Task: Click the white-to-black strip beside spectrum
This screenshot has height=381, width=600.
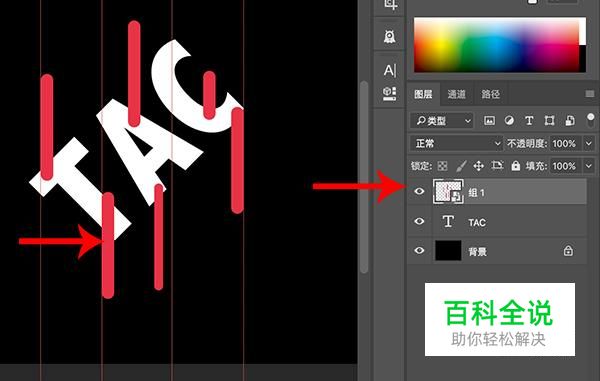Action: pos(582,45)
